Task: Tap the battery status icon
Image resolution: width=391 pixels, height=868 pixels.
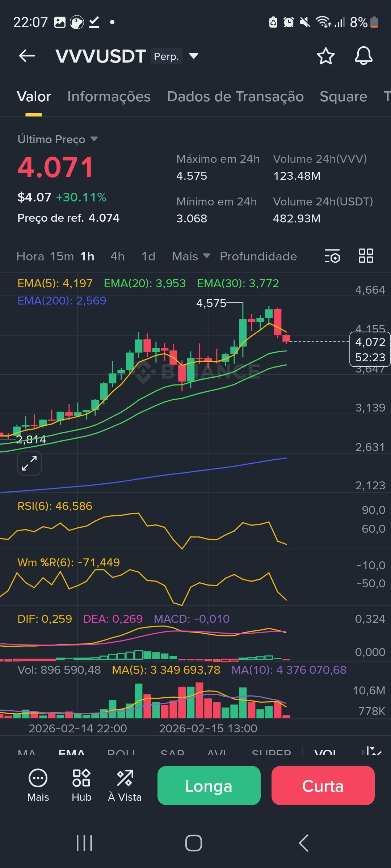Action: pos(374,22)
